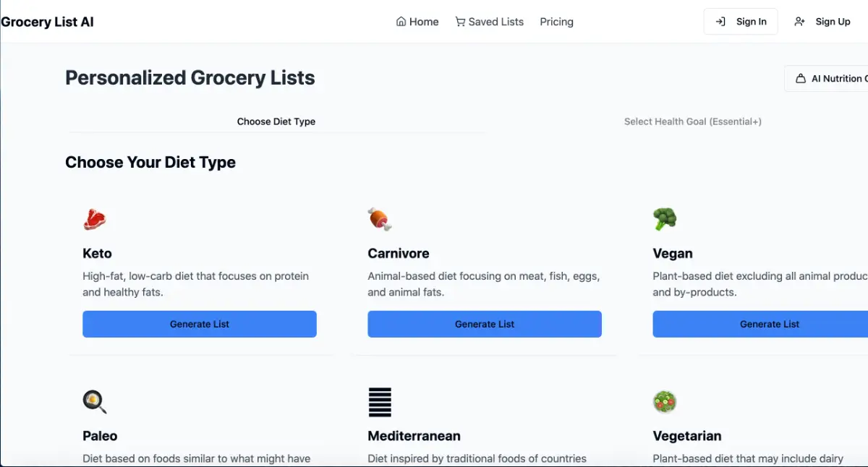This screenshot has width=868, height=467.
Task: Click the broccoli icon above Vegan
Action: click(665, 219)
